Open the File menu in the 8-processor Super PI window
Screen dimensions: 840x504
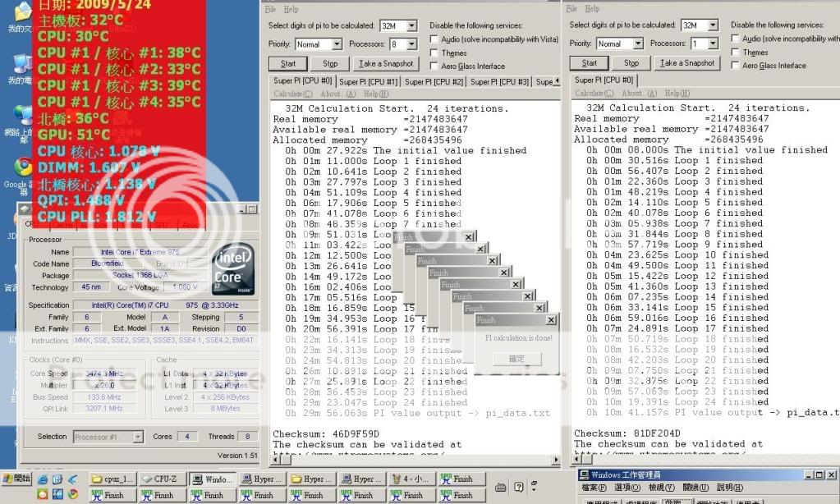(270, 9)
